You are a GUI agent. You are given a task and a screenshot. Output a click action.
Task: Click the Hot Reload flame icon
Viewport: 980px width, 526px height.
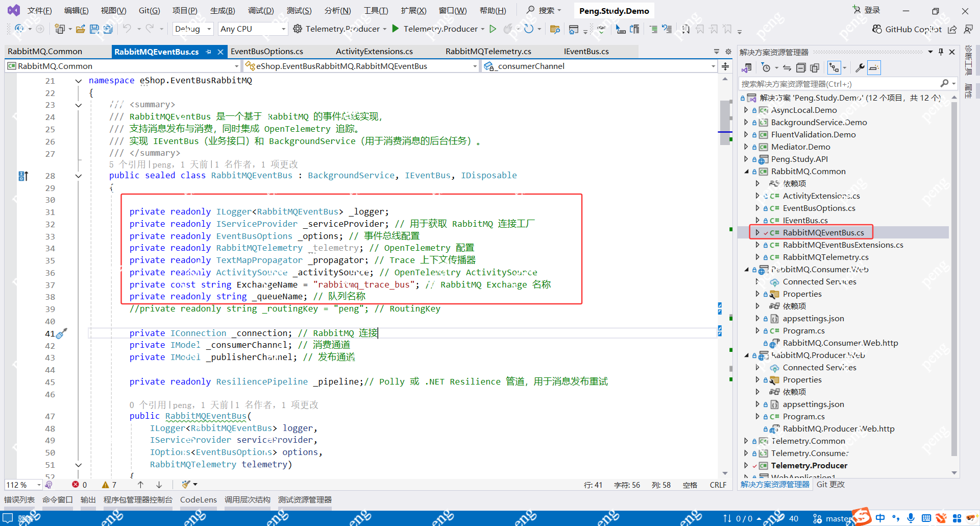[508, 29]
